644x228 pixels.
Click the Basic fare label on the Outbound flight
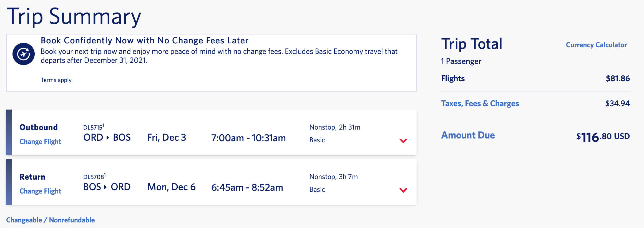pos(317,140)
